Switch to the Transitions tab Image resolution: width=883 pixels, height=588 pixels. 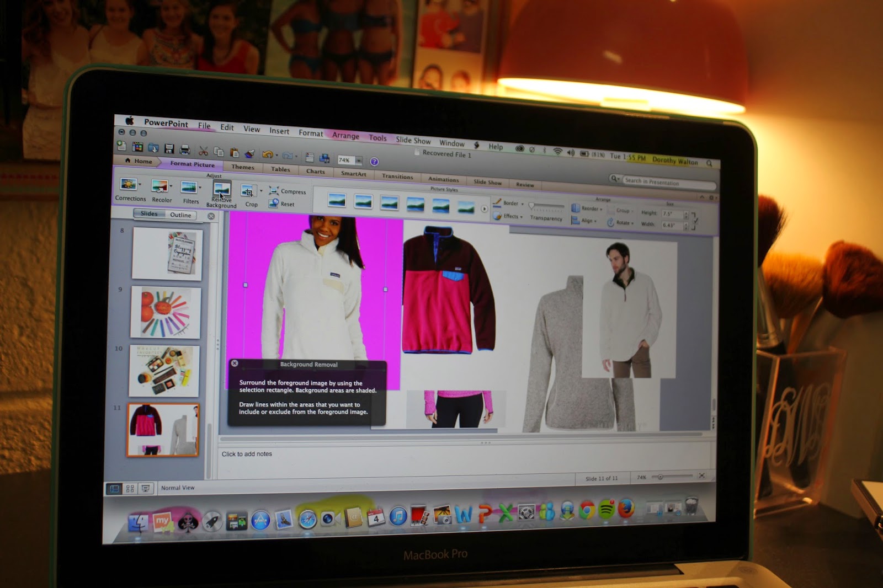(398, 177)
